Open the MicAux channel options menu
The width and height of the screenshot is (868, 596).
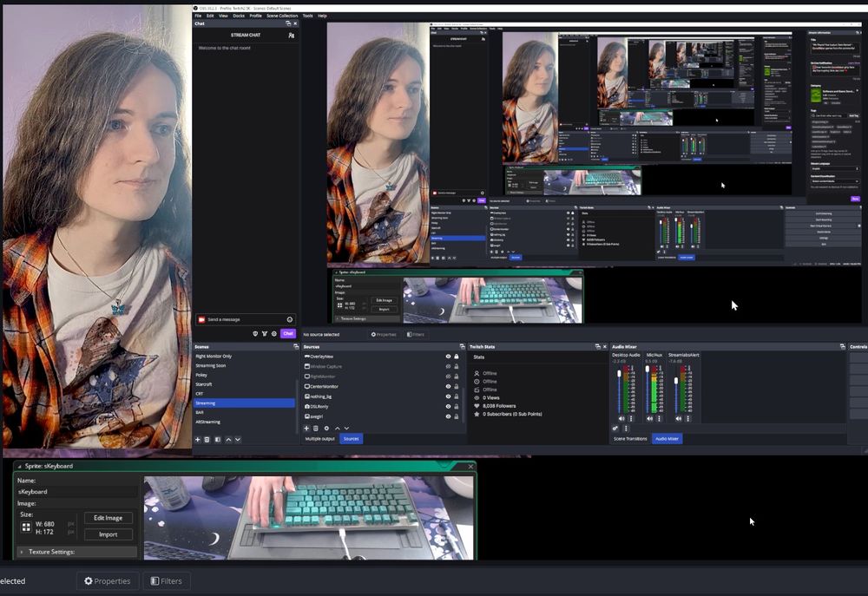coord(660,418)
